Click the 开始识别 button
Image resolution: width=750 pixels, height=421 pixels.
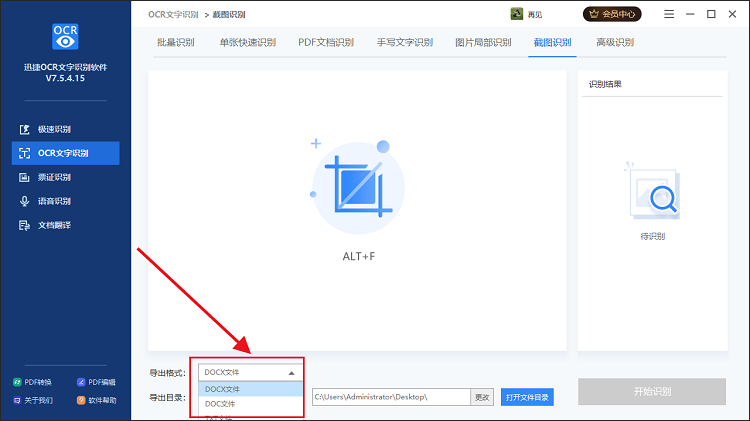[x=652, y=392]
